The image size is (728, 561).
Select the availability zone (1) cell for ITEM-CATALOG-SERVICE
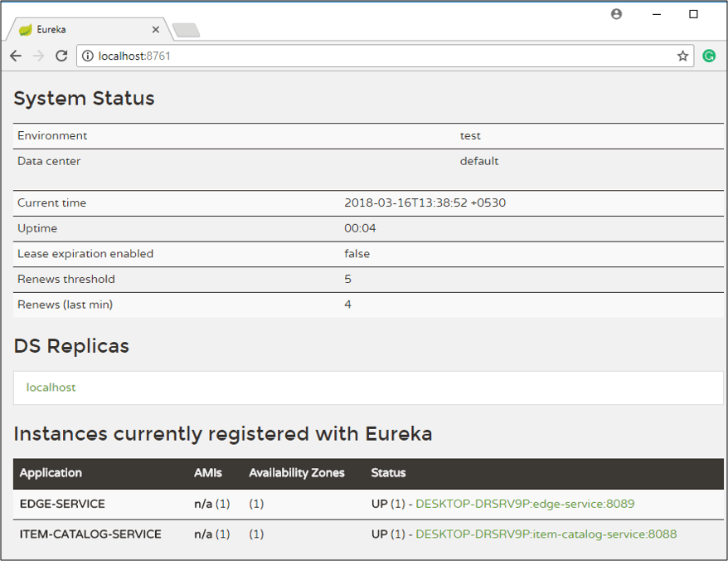256,534
